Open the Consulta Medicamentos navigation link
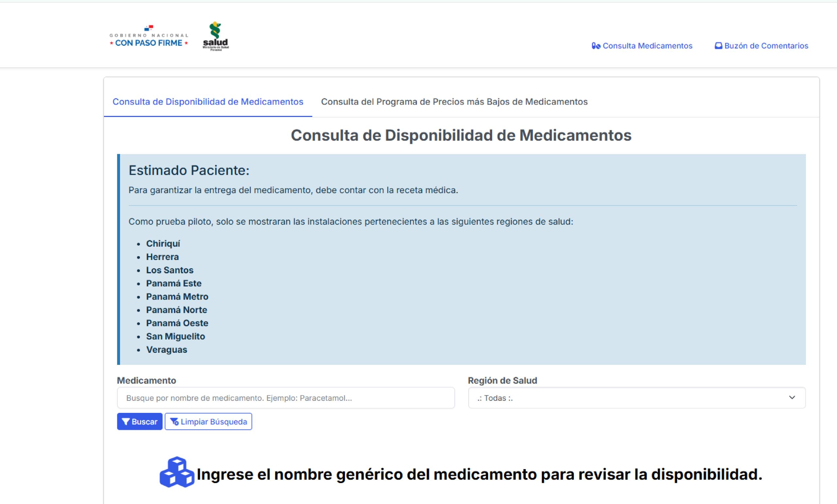 click(x=647, y=46)
